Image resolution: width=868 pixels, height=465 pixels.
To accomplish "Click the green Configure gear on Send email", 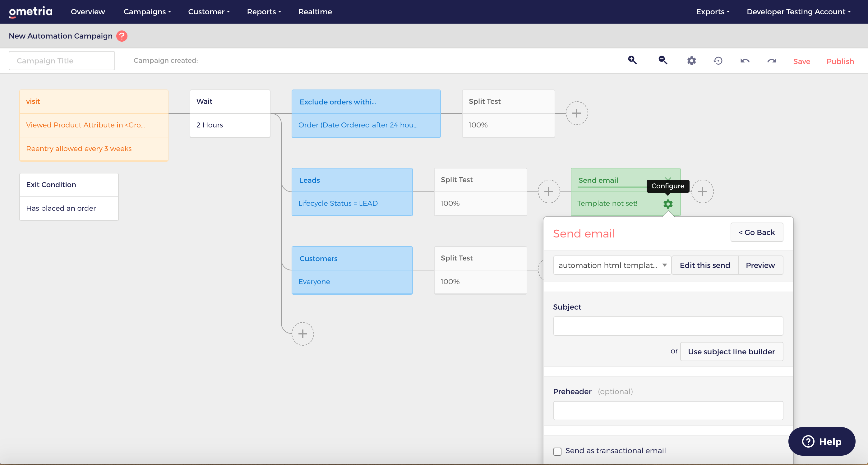I will pyautogui.click(x=668, y=204).
